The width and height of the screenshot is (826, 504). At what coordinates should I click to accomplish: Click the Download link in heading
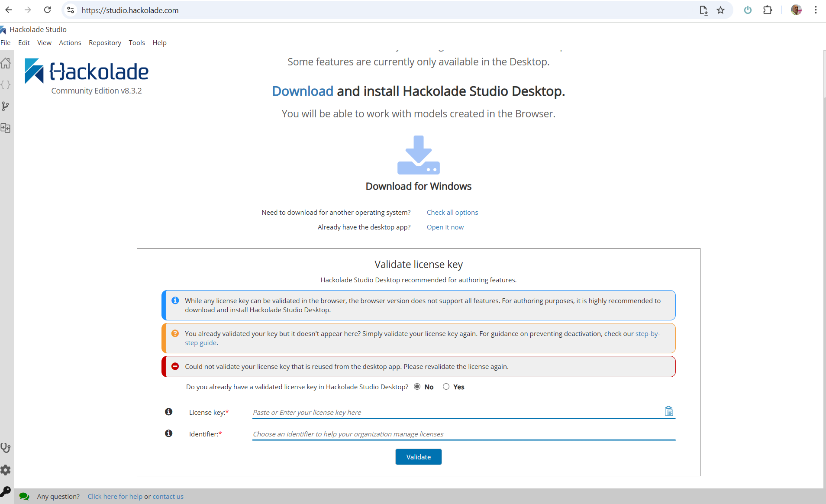pos(303,91)
